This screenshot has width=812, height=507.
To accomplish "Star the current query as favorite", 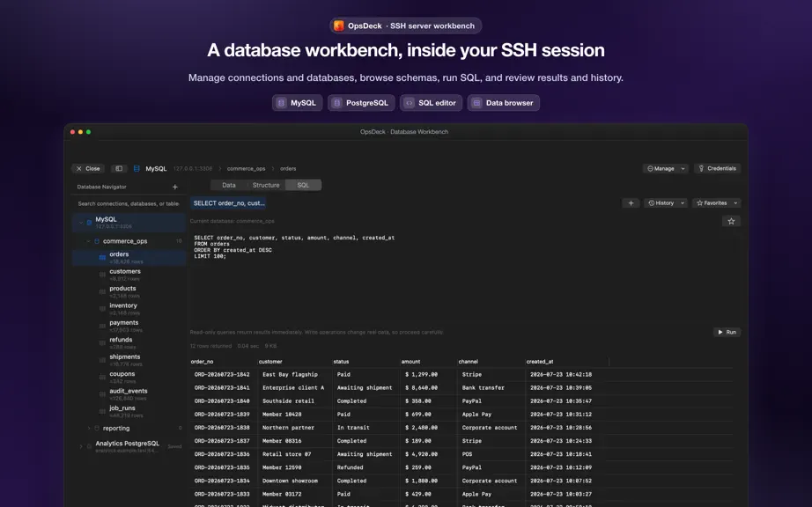I will pos(731,222).
